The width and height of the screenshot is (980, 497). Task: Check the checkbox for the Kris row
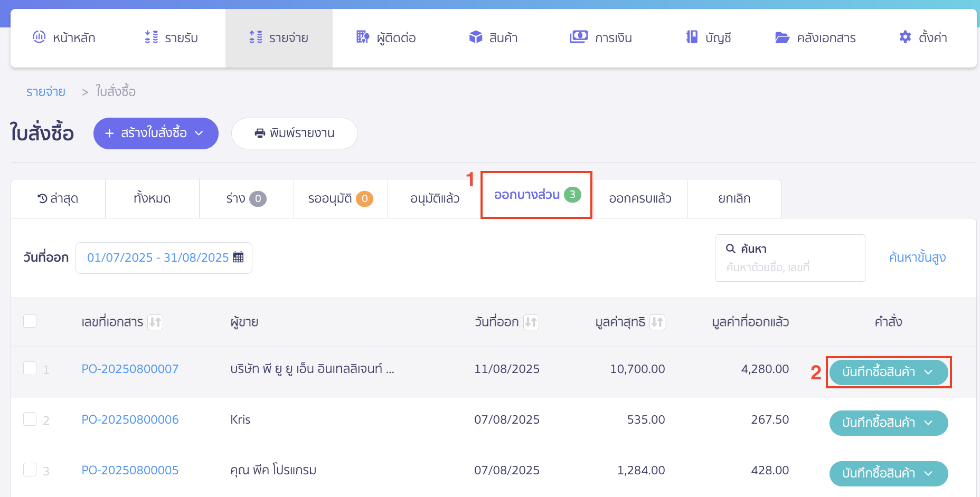(30, 419)
